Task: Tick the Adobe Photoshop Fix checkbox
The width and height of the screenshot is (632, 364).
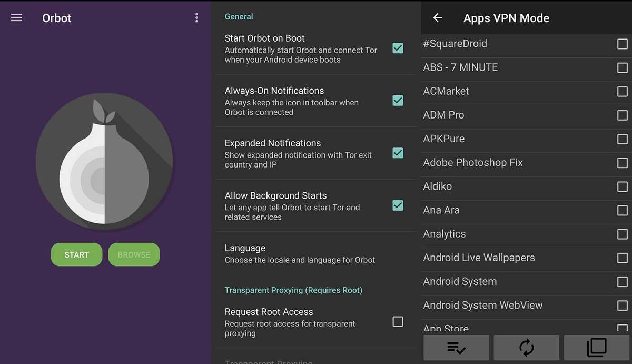Action: tap(622, 163)
